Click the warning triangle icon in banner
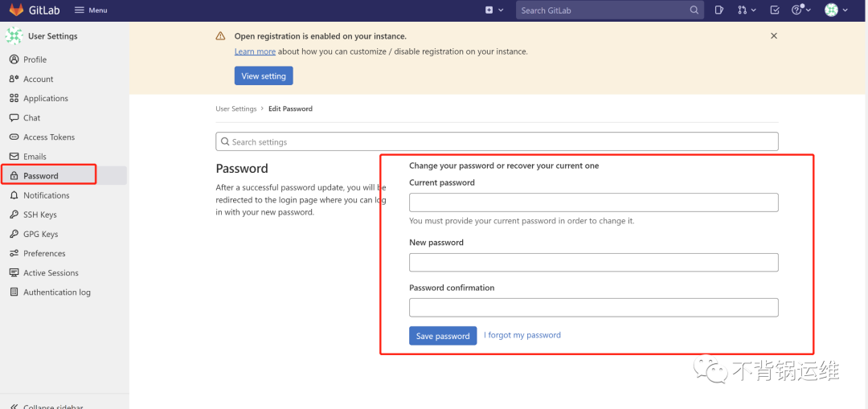Image resolution: width=868 pixels, height=409 pixels. pos(220,36)
